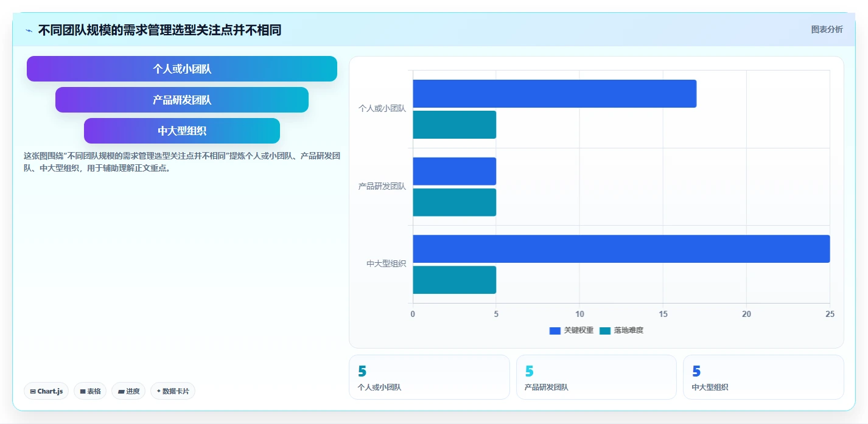Click the x-axis tick value 20
This screenshot has width=868, height=424.
746,314
